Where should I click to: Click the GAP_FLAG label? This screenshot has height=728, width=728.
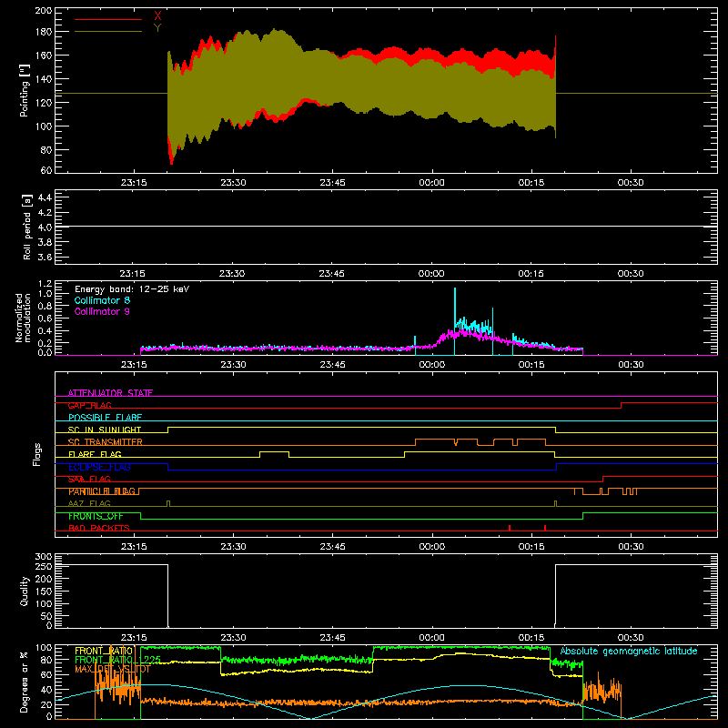coord(89,405)
